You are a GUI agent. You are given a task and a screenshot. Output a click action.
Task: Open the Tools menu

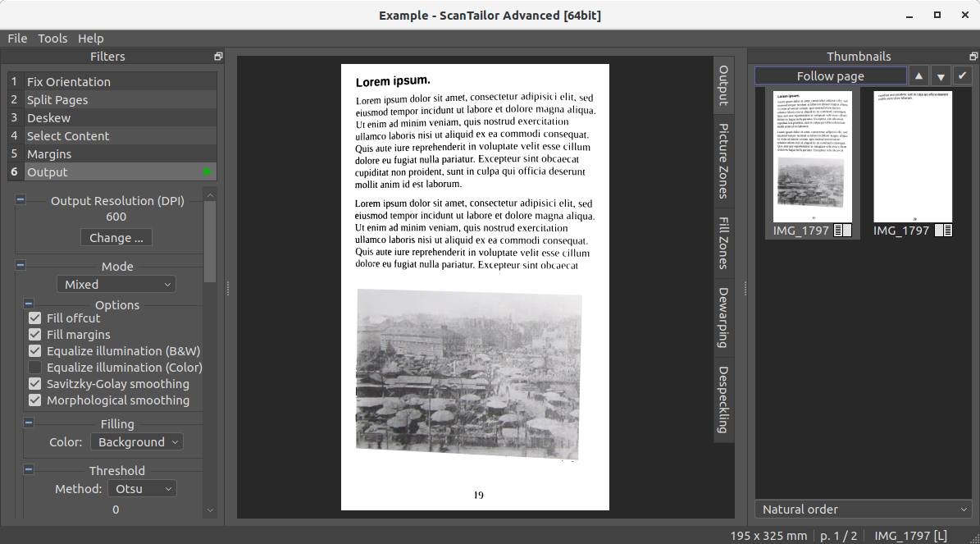52,38
